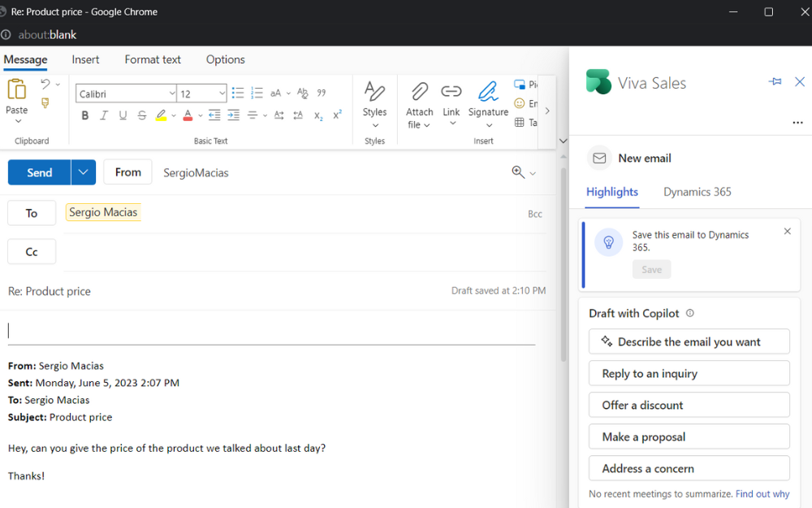Apply yellow text highlight color
Viewport: 812px width, 508px height.
pos(161,115)
